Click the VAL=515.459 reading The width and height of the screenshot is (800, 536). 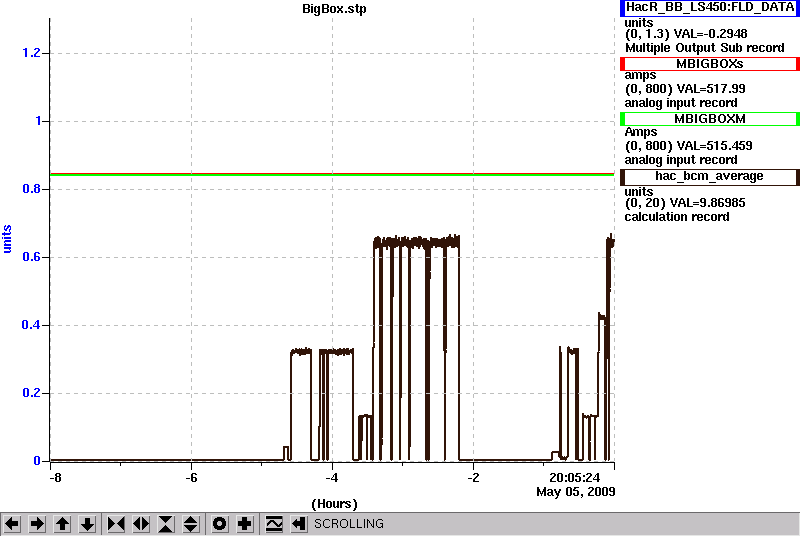point(714,146)
